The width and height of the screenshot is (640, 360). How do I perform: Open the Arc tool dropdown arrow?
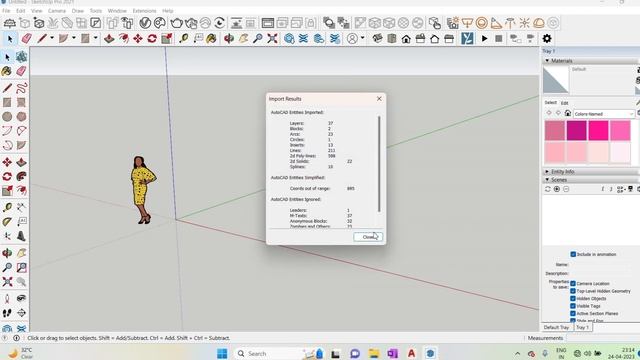(x=74, y=38)
